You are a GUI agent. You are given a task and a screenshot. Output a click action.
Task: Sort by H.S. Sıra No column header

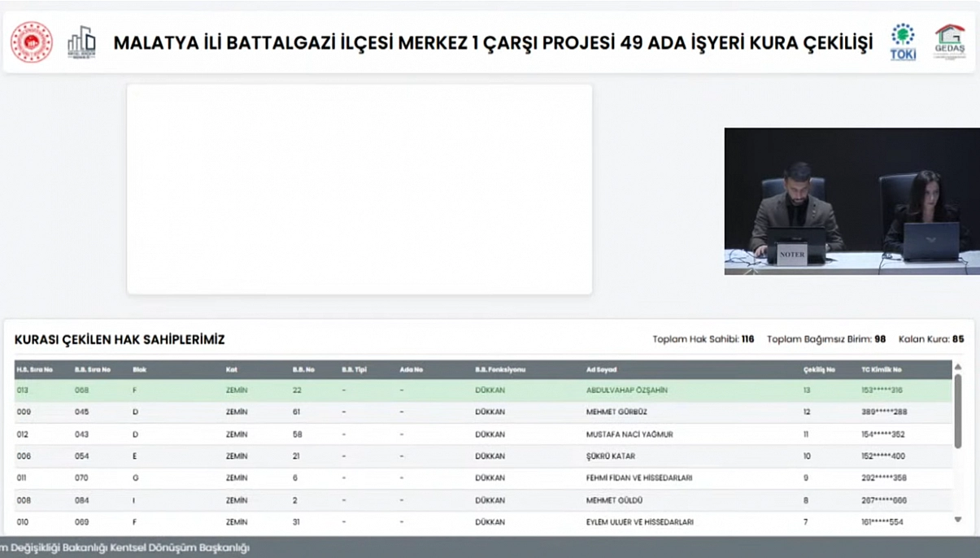tap(35, 370)
